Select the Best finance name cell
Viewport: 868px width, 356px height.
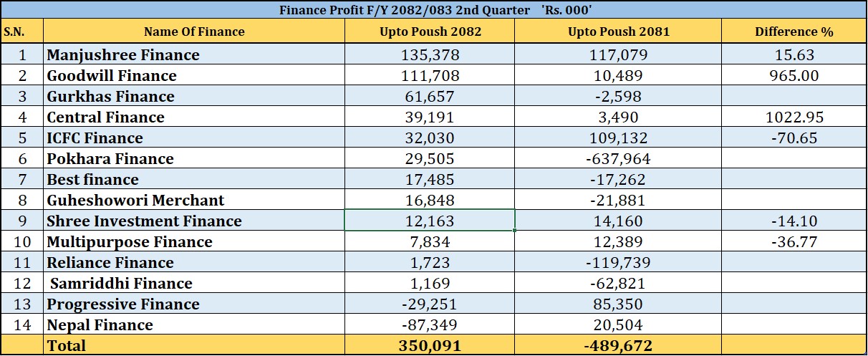[93, 180]
